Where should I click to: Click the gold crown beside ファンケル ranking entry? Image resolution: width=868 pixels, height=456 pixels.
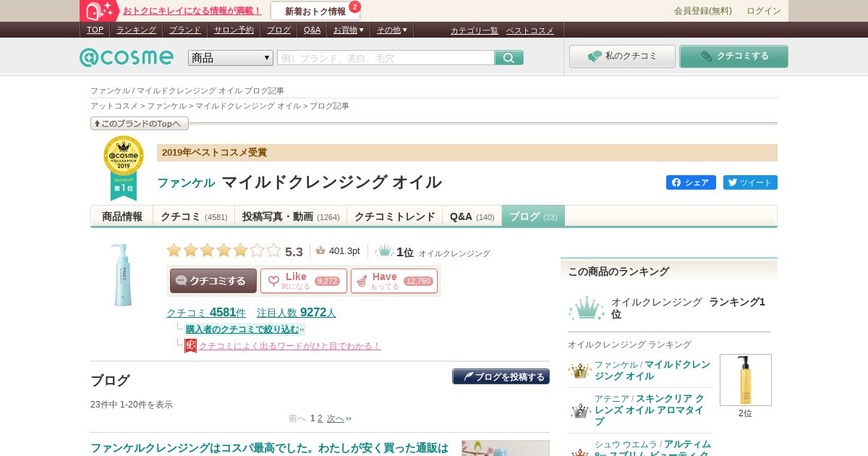point(579,371)
